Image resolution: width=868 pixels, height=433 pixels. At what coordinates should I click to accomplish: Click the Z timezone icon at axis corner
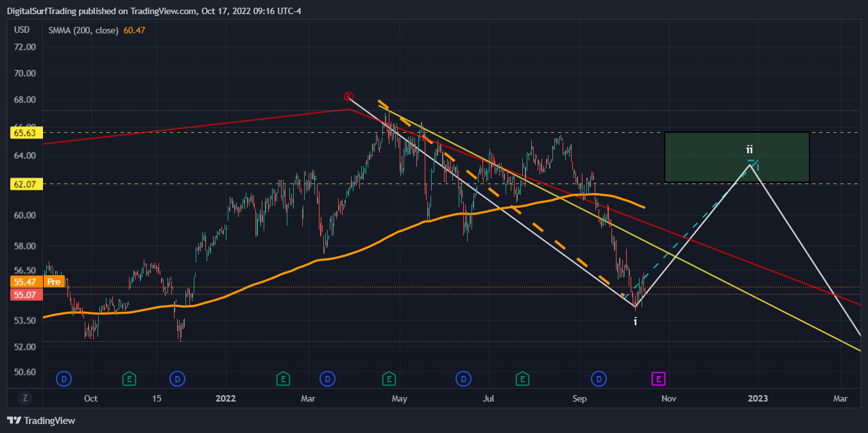(25, 398)
